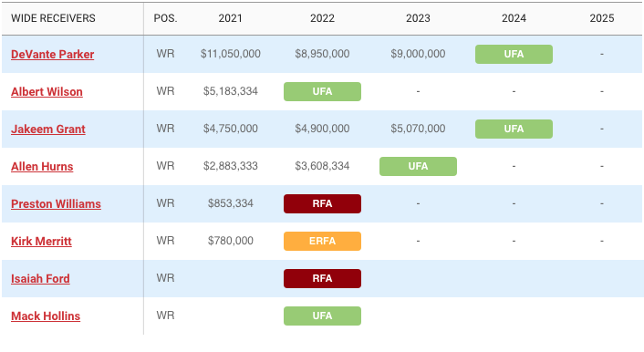644x352 pixels.
Task: Open Mack Hollins' player link
Action: point(46,316)
